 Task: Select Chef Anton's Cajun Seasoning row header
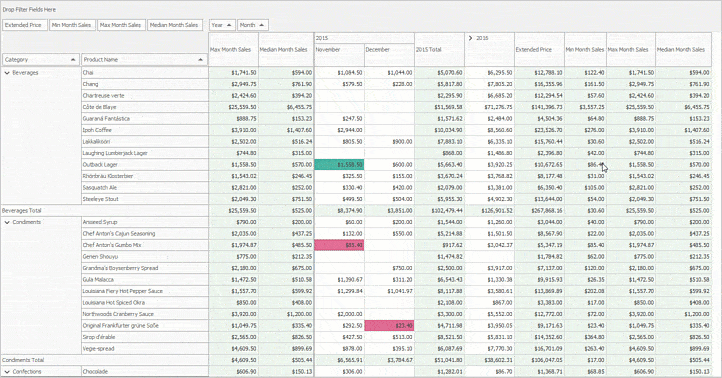coord(145,234)
